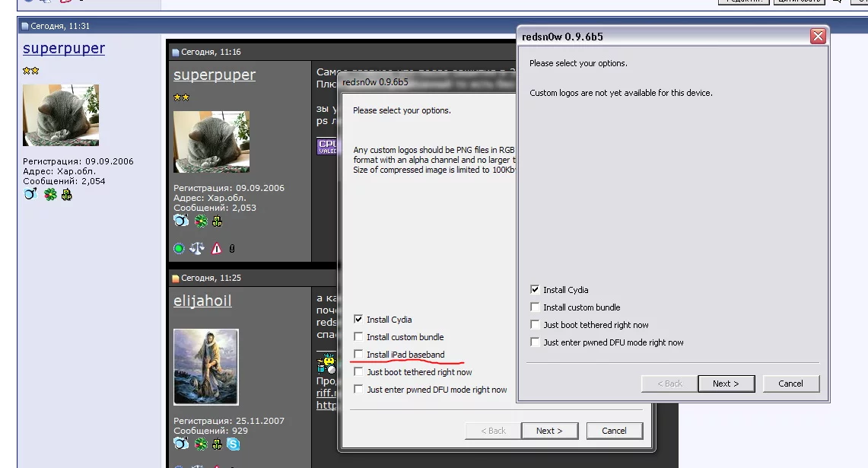Screen dimensions: 868x468
Task: Click red warning triangle icon in 11:16 post
Action: point(217,249)
